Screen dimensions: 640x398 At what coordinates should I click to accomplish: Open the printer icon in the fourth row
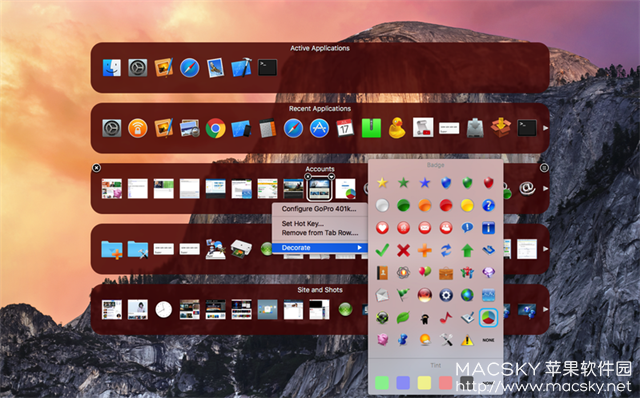(x=242, y=249)
